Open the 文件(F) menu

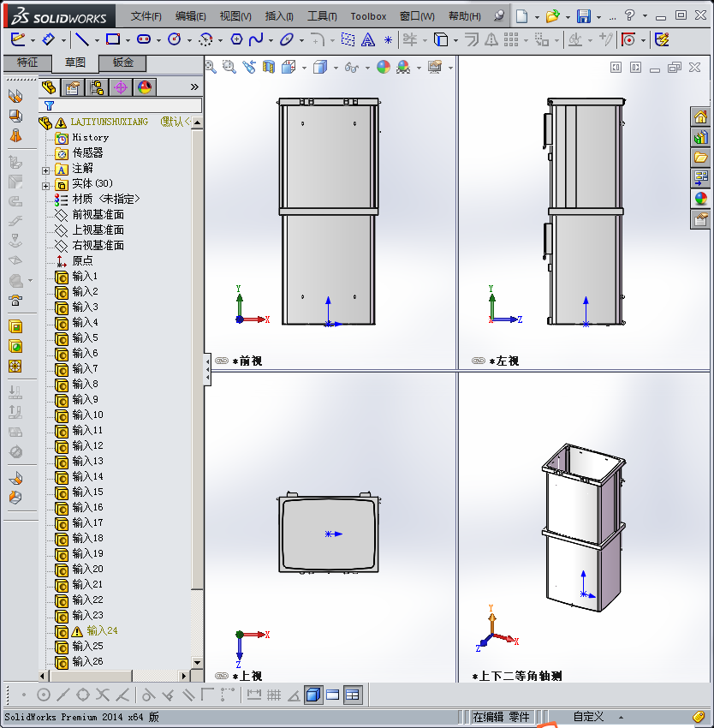pyautogui.click(x=146, y=16)
